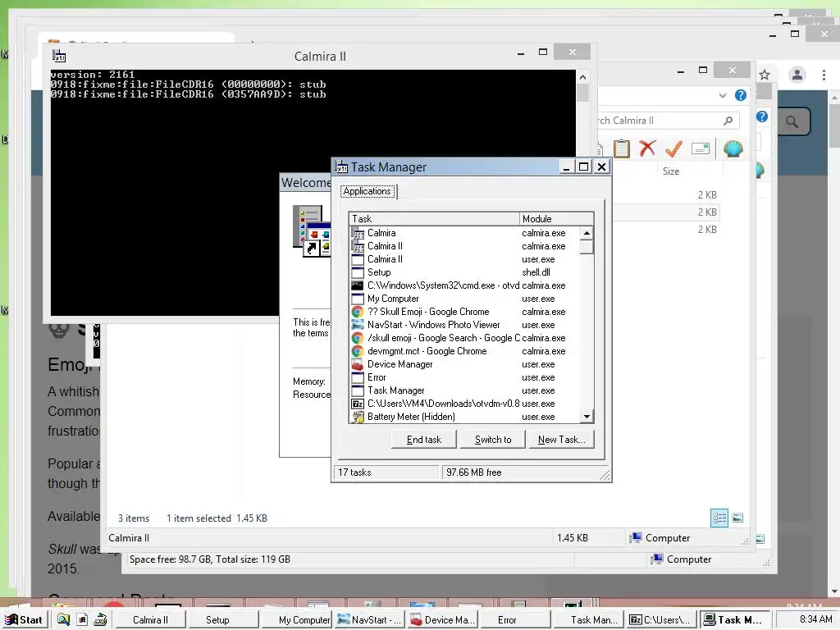Click the Chrome icon beside devmgmt.mct task

coord(358,351)
